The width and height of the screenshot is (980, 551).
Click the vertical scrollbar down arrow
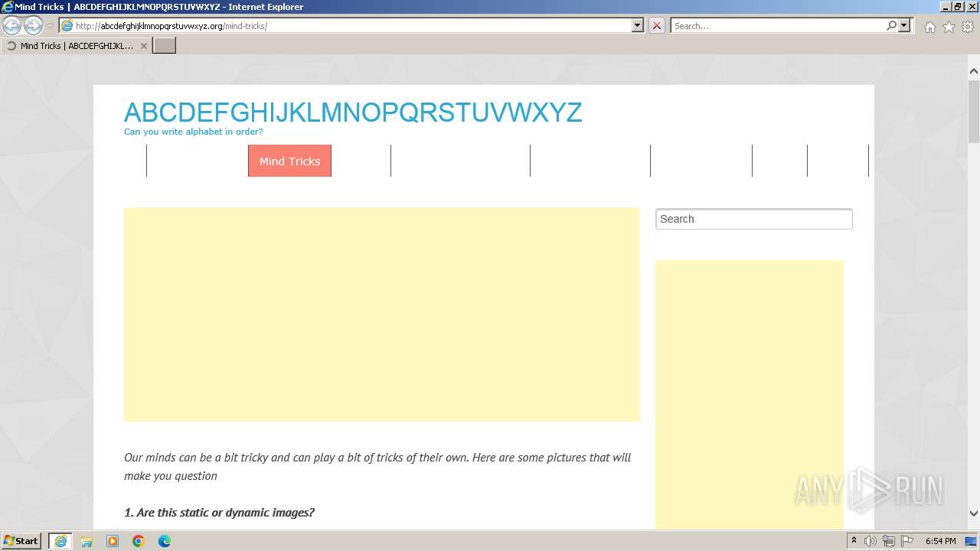point(973,514)
